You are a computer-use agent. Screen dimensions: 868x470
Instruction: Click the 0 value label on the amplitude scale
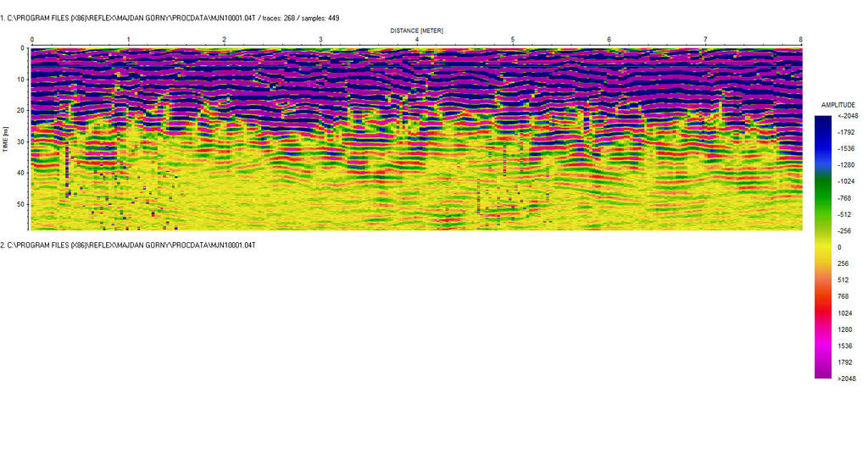[839, 247]
